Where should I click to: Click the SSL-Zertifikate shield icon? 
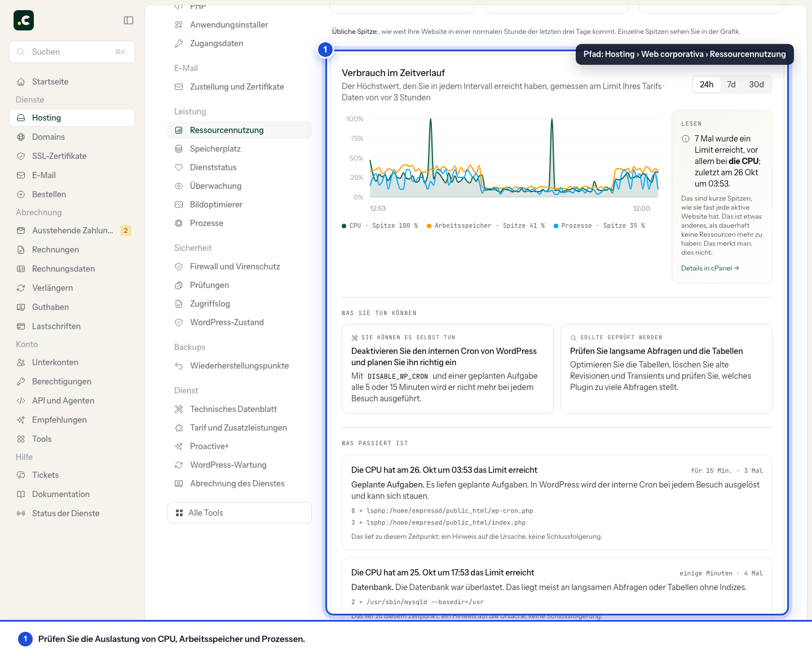[x=21, y=156]
